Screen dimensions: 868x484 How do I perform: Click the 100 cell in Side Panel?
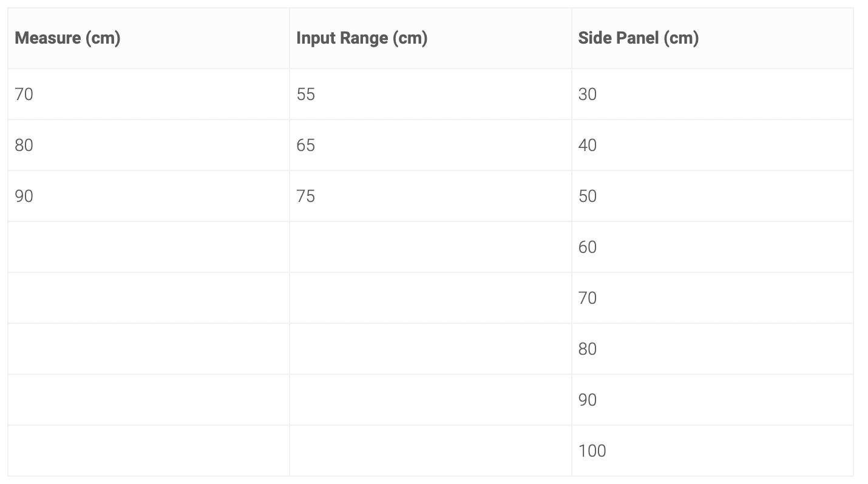tap(712, 451)
